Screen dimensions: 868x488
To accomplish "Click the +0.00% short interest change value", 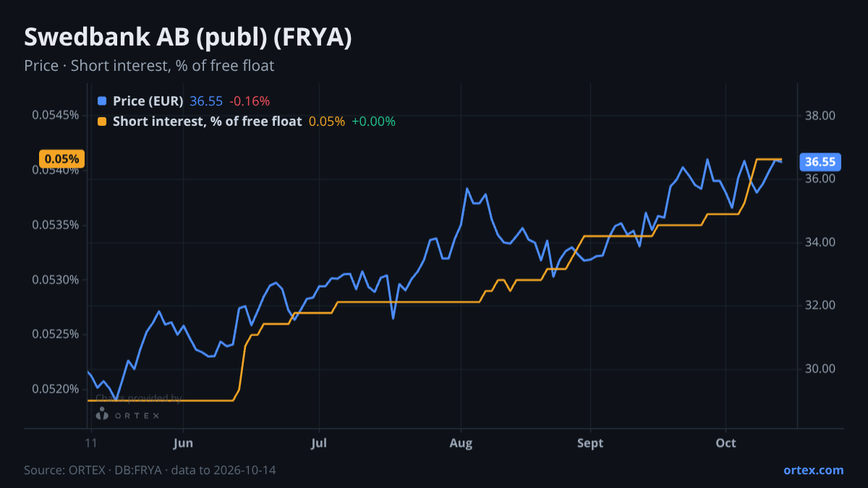I will (374, 121).
